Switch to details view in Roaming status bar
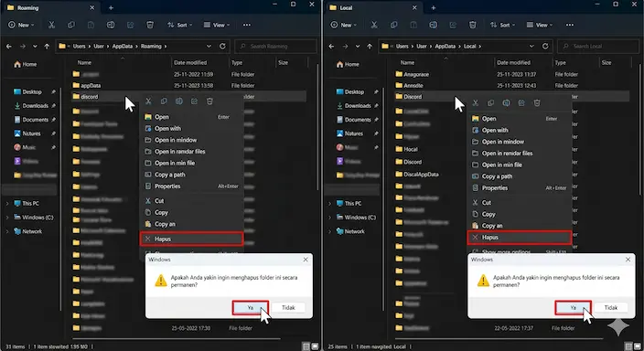The height and width of the screenshot is (351, 644). (306, 347)
